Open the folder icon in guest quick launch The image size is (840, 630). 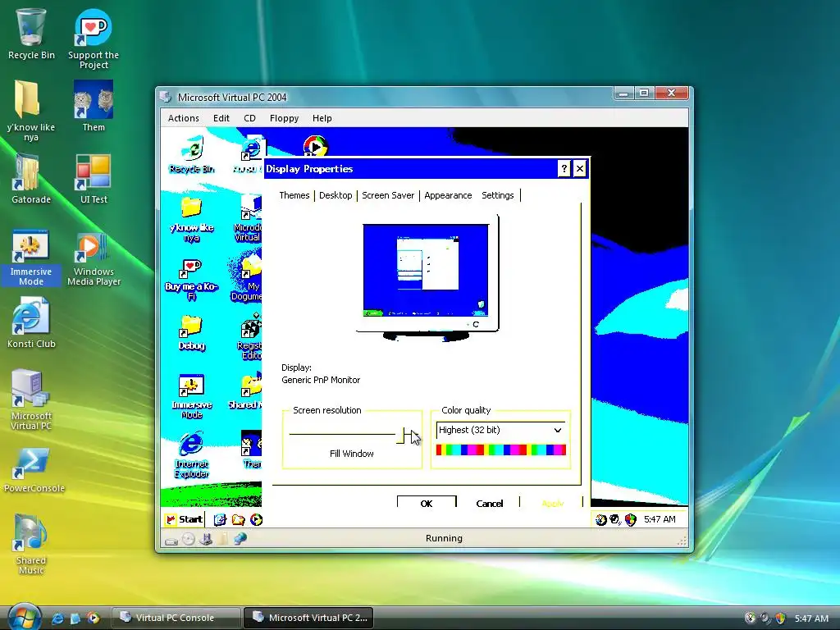click(238, 519)
